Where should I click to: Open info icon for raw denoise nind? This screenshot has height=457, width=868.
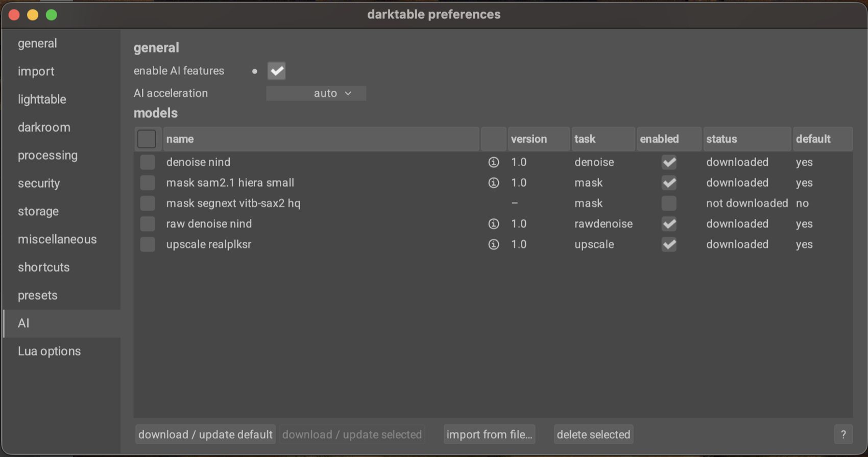coord(493,224)
